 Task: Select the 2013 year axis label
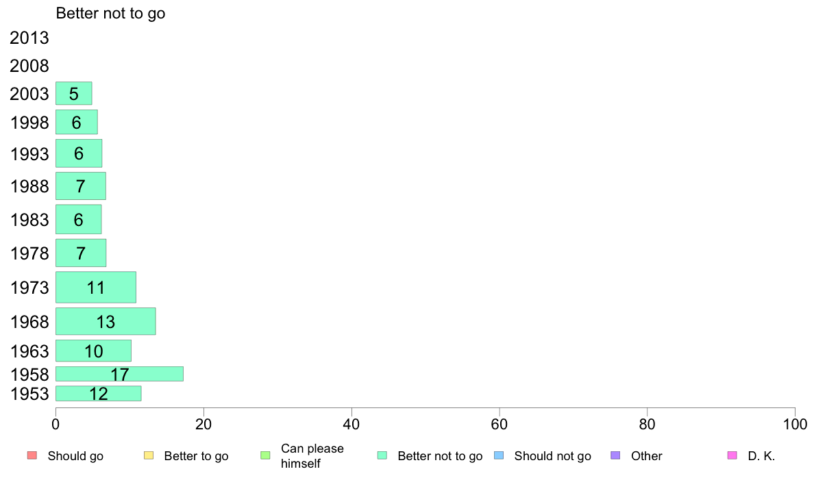tap(29, 38)
